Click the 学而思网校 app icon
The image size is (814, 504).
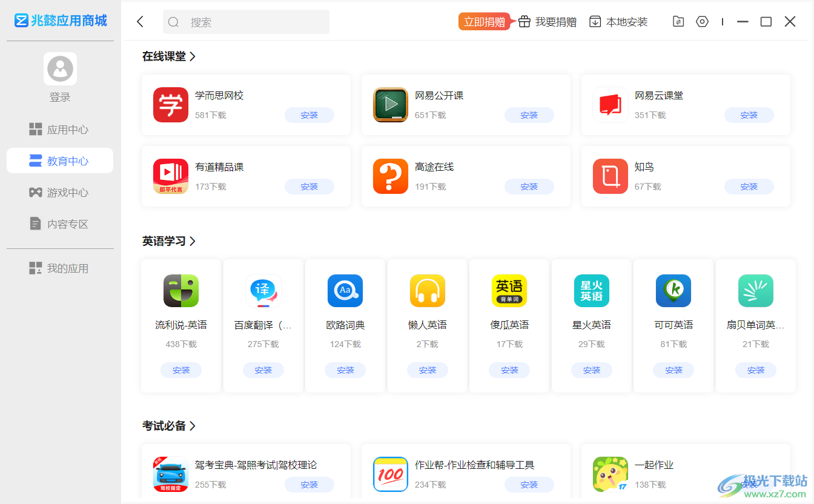point(171,105)
